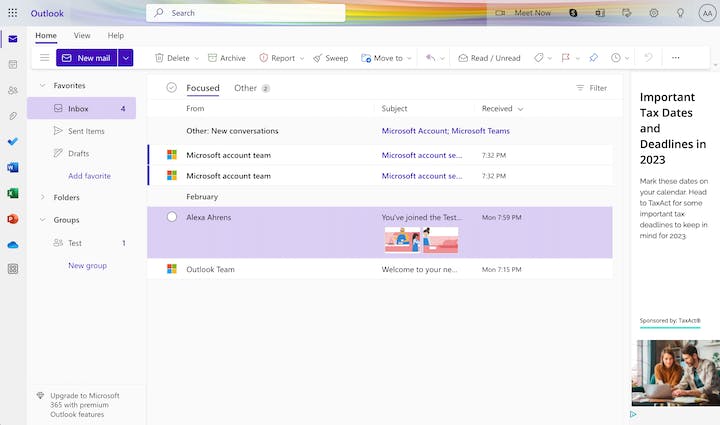Click the Reply arrow icon in the toolbar
Image resolution: width=720 pixels, height=425 pixels.
(430, 58)
